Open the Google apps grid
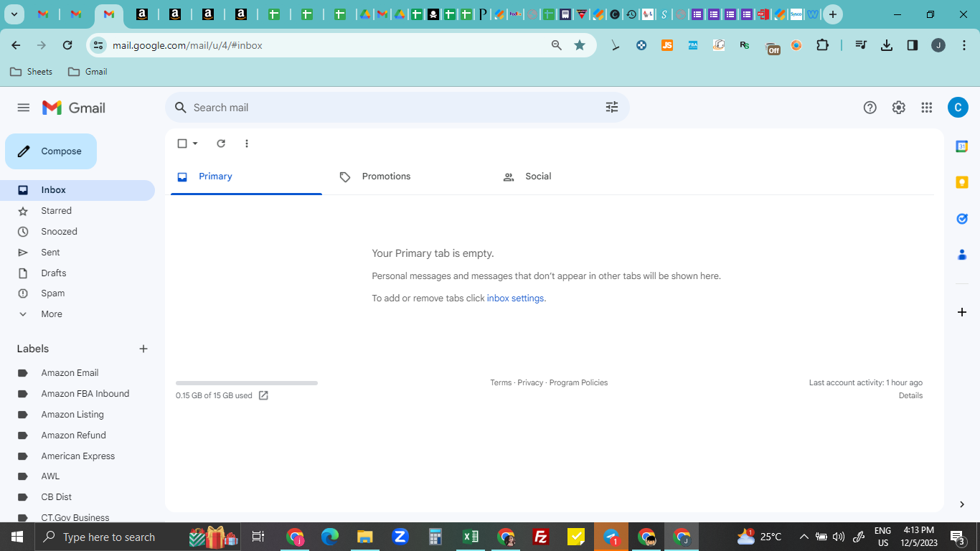The height and width of the screenshot is (551, 980). pos(927,108)
